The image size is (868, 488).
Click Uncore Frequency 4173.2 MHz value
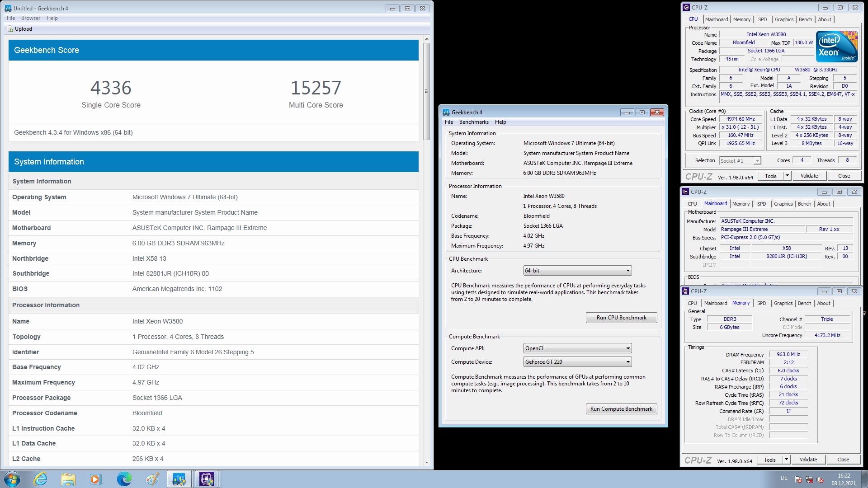(827, 335)
